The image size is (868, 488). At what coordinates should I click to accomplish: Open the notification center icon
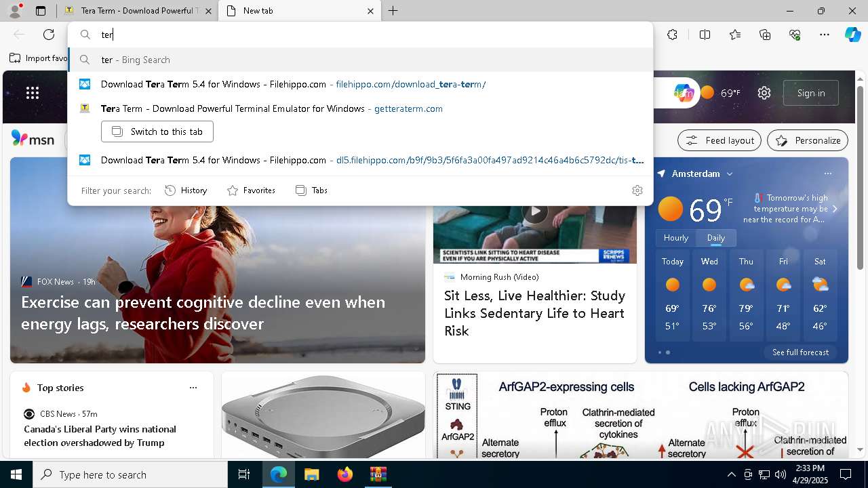[846, 474]
